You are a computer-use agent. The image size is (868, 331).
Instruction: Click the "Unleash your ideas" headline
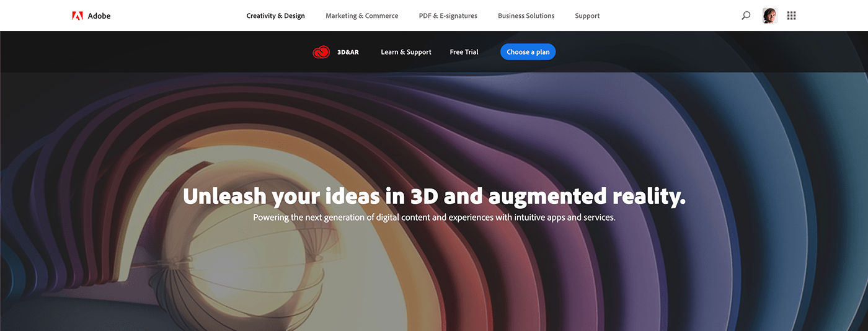click(434, 196)
